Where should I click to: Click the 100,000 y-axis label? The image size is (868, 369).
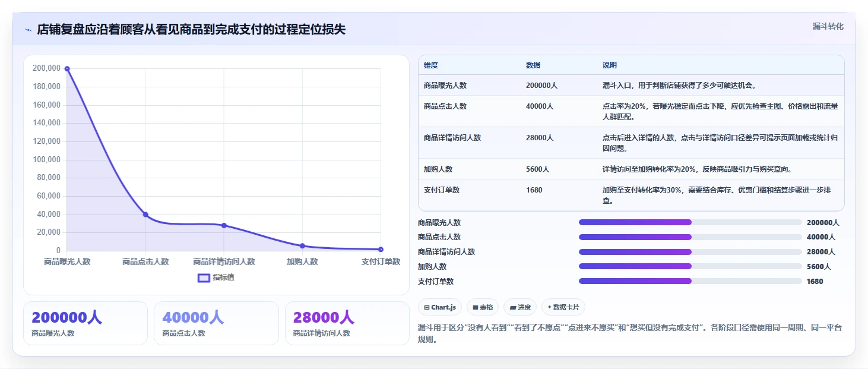point(46,160)
